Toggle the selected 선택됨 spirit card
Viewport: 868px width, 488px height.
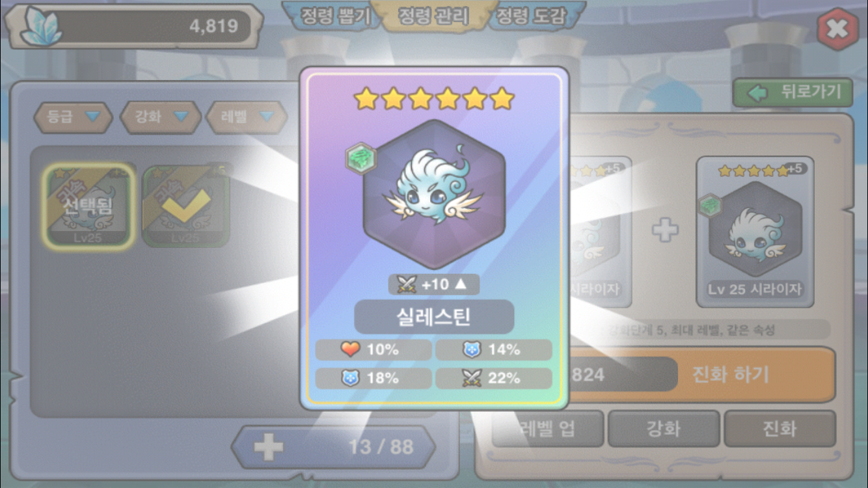pos(89,206)
